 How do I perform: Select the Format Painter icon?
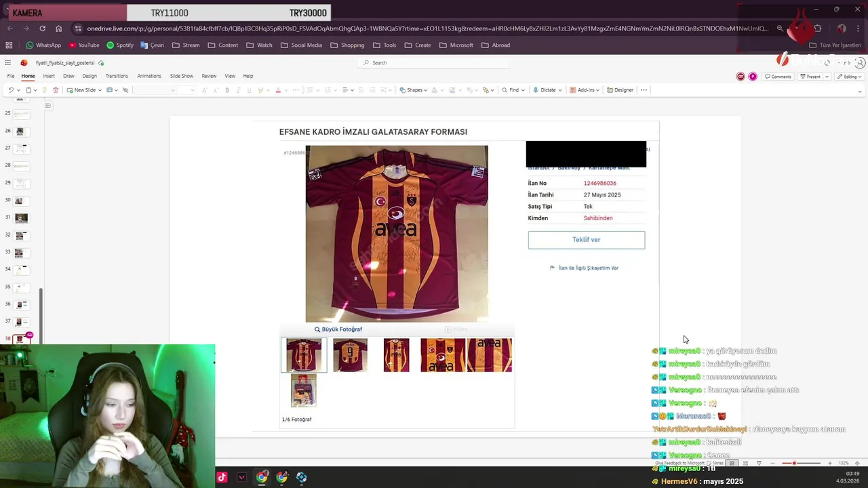[46, 90]
